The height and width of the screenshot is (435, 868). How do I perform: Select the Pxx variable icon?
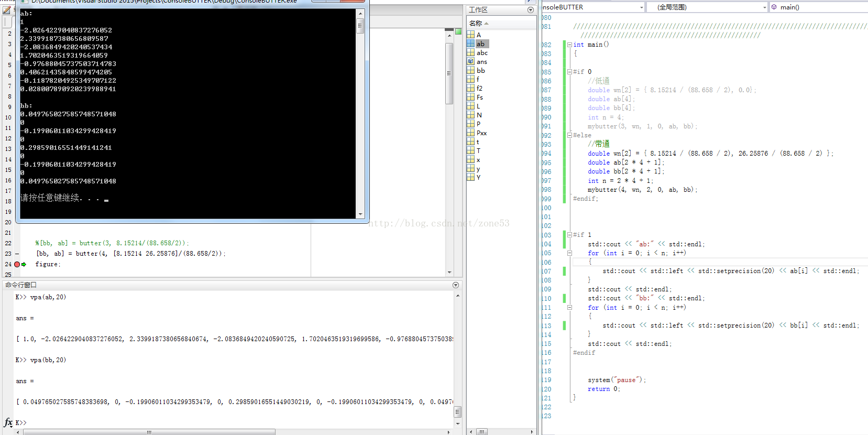point(471,133)
